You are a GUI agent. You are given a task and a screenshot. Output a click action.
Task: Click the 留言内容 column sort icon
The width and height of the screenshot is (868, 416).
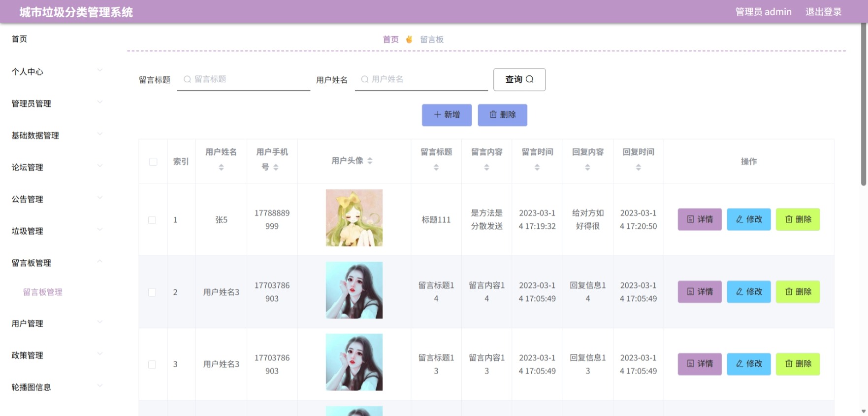[x=486, y=168]
